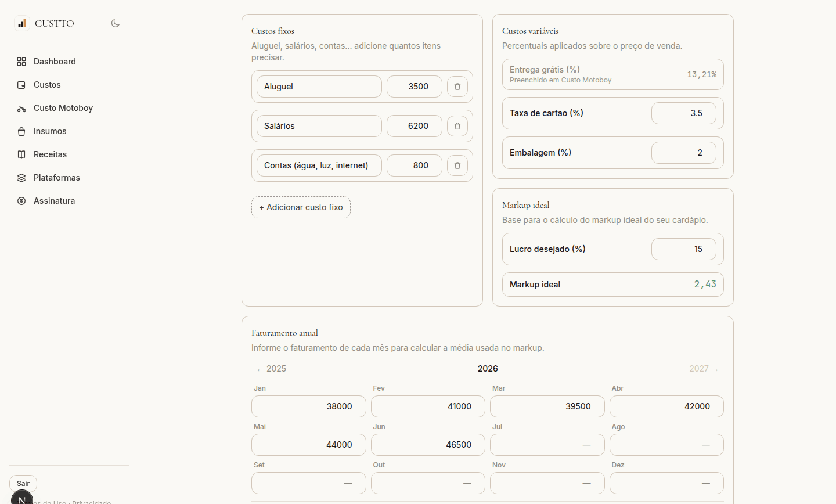Edit April revenue field 42000
The width and height of the screenshot is (836, 504).
pos(666,406)
